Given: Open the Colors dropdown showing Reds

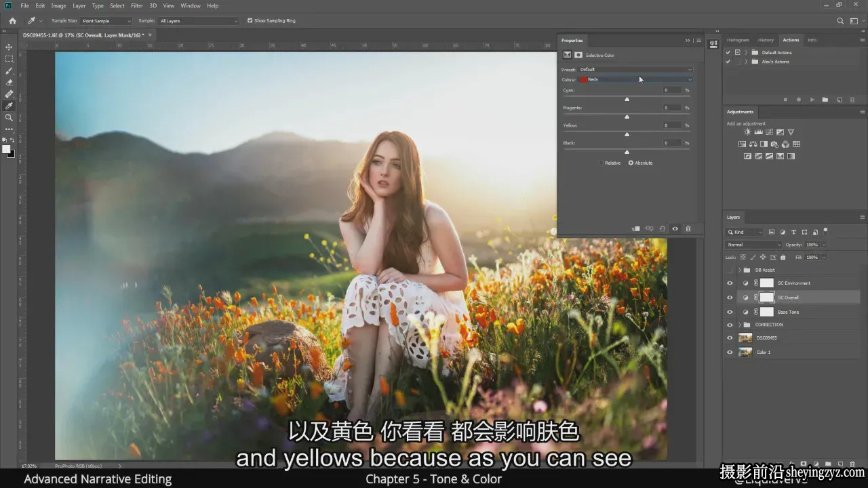Looking at the screenshot, I should [x=635, y=79].
